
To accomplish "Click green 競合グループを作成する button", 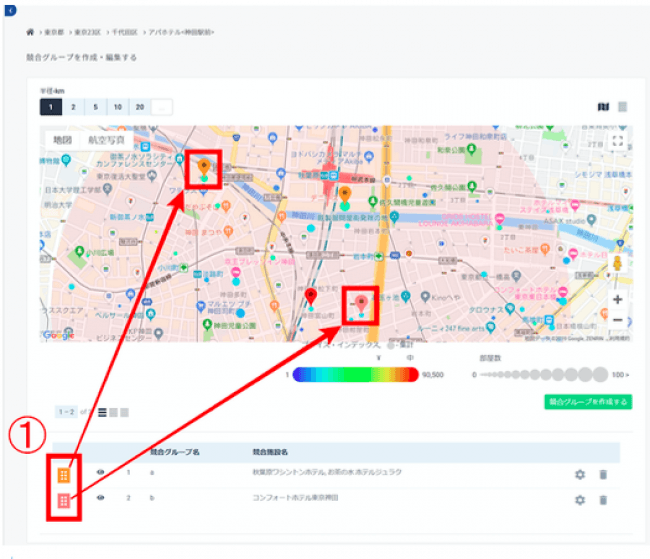I will tap(588, 402).
